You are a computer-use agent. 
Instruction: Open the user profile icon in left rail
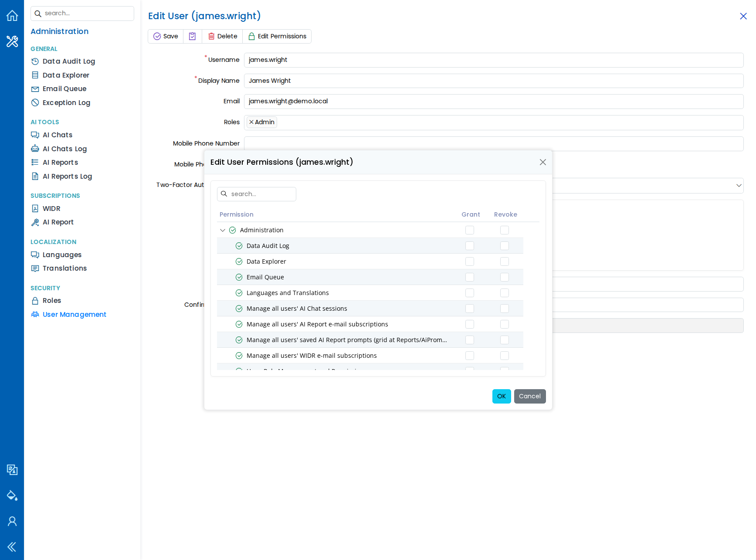pyautogui.click(x=12, y=521)
